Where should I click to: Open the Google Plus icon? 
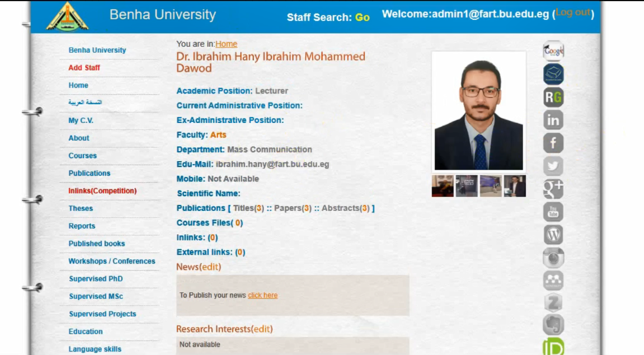coord(553,189)
